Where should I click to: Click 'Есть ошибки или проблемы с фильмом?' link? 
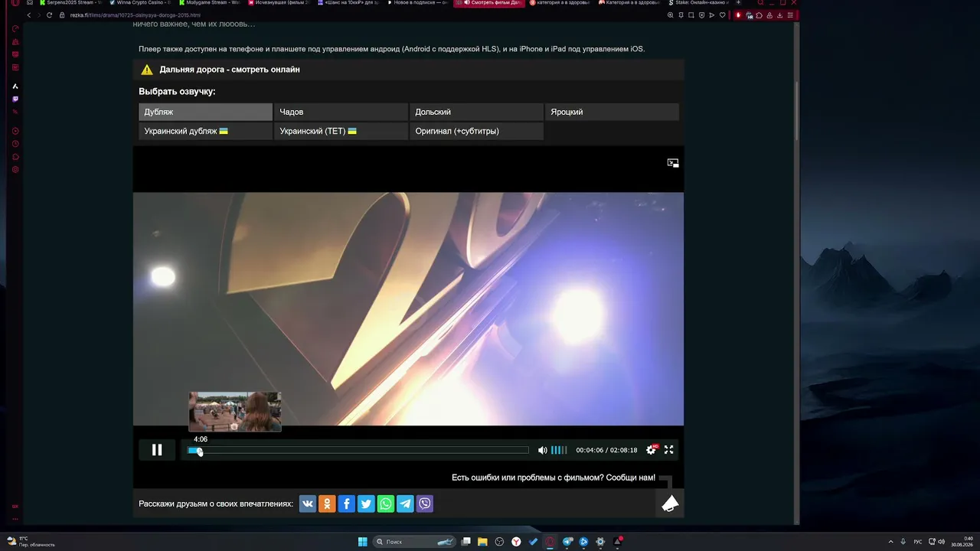pyautogui.click(x=554, y=478)
